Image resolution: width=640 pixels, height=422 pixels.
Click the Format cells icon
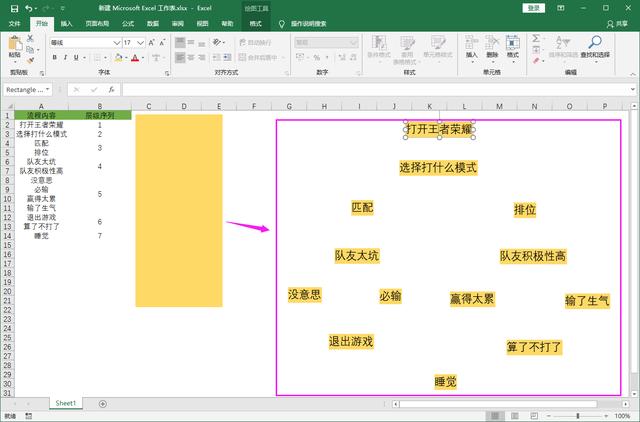tap(513, 46)
